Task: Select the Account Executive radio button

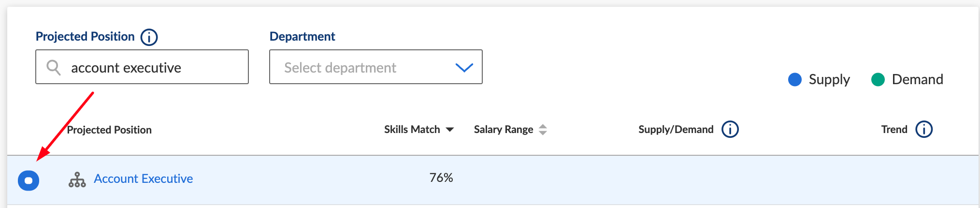Action: 29,180
